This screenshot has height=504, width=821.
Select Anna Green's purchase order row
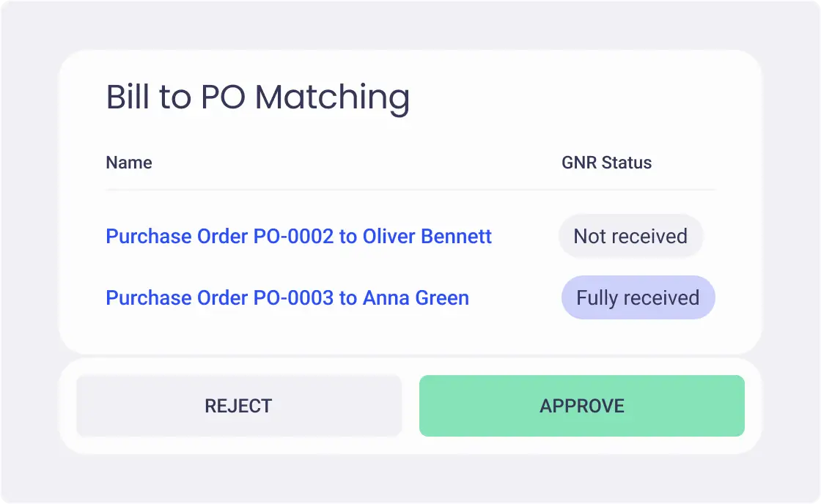410,297
